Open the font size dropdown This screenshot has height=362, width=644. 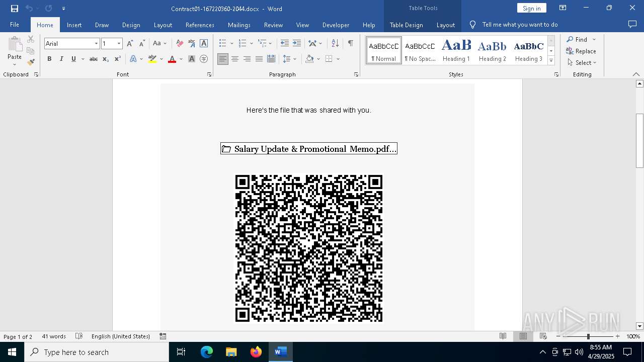pos(119,44)
